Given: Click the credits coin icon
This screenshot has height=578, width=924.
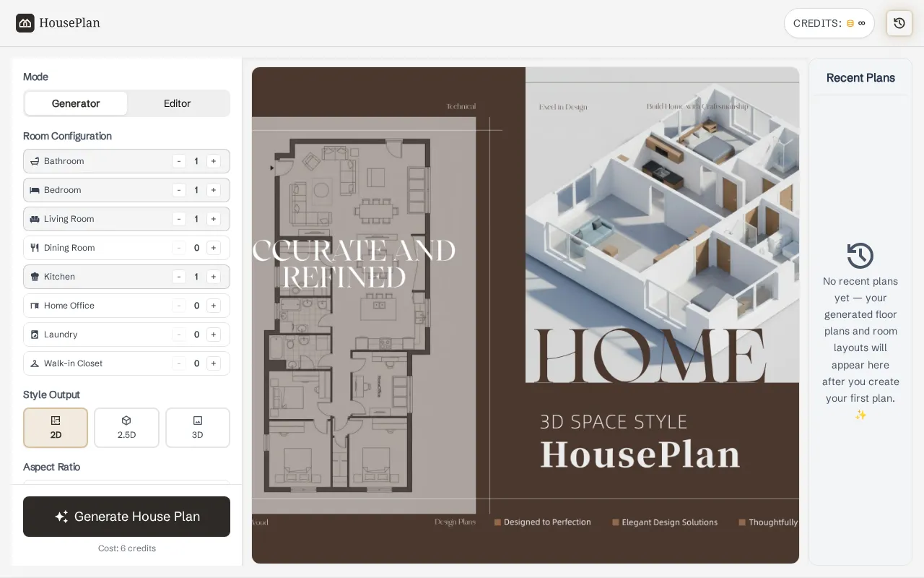Looking at the screenshot, I should pyautogui.click(x=850, y=23).
